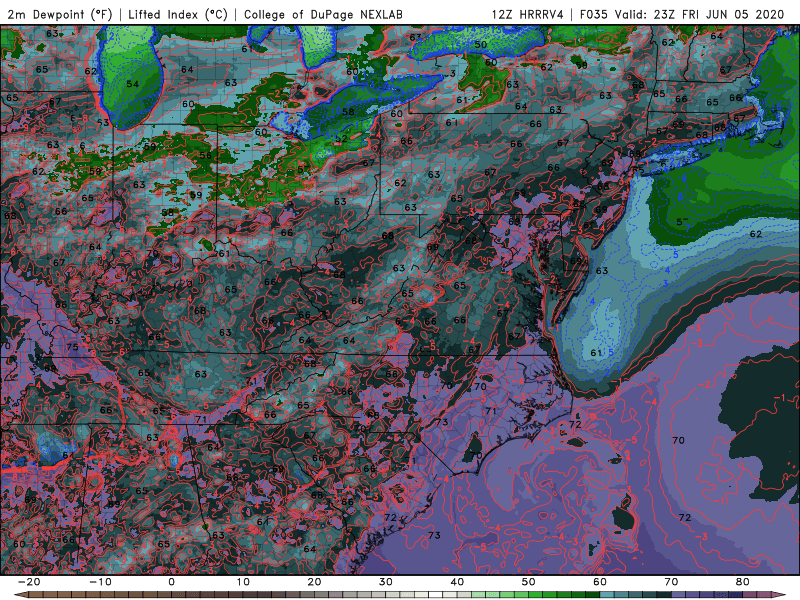The width and height of the screenshot is (800, 600).
Task: Click the 30 tick label on the color scale
Action: [x=386, y=582]
